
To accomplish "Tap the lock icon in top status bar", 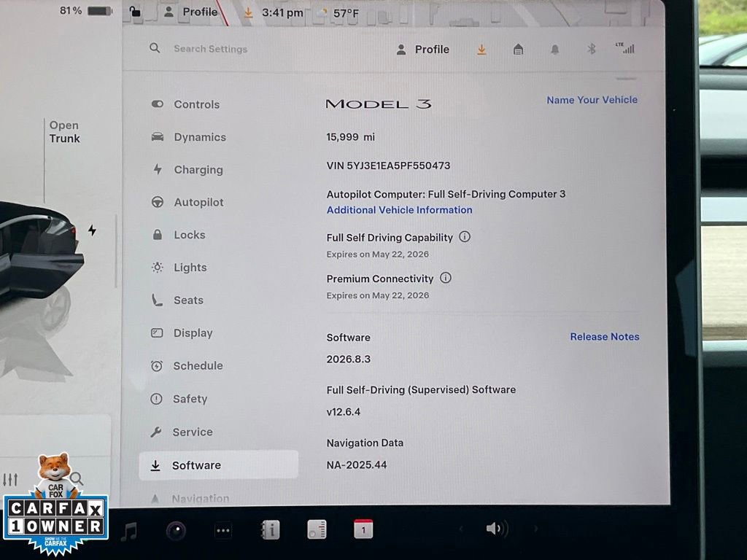I will click(x=135, y=12).
